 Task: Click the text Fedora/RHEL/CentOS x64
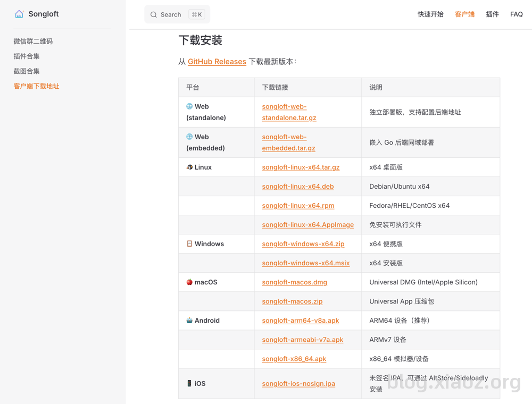410,205
